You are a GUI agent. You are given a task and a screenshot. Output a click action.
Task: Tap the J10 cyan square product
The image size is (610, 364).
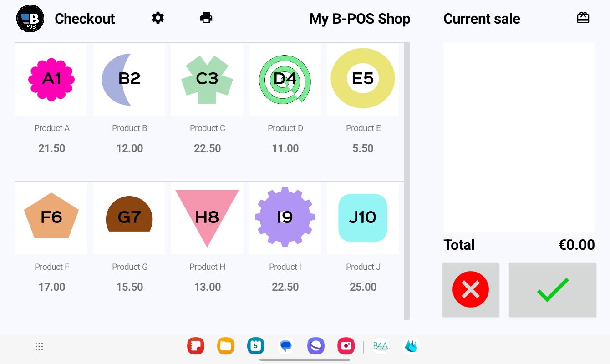363,218
